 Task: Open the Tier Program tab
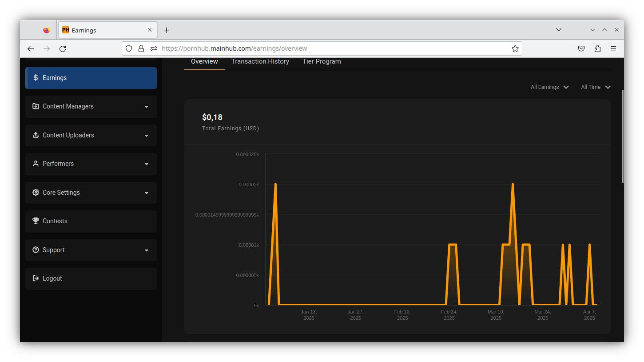pyautogui.click(x=321, y=61)
